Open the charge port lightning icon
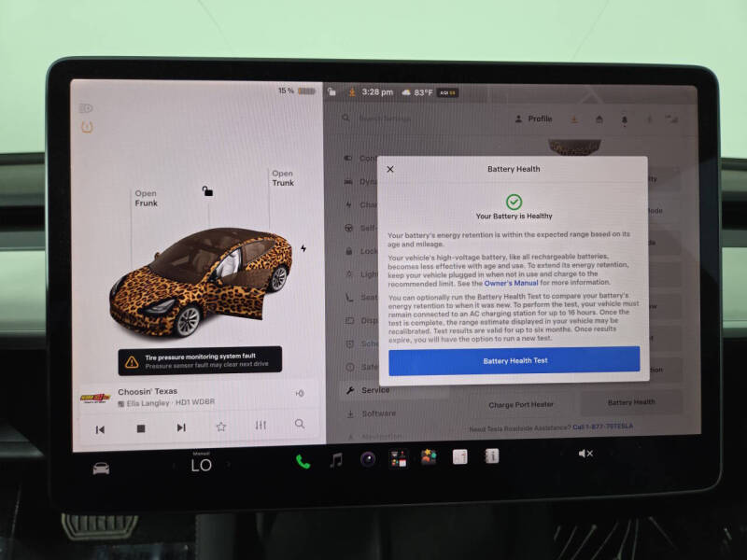Screen dimensions: 747x560 303,248
